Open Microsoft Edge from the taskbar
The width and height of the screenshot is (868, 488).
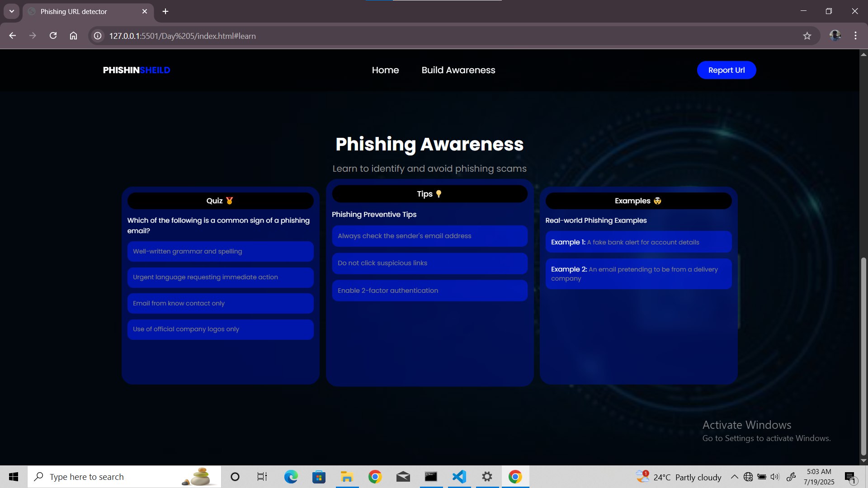[291, 477]
